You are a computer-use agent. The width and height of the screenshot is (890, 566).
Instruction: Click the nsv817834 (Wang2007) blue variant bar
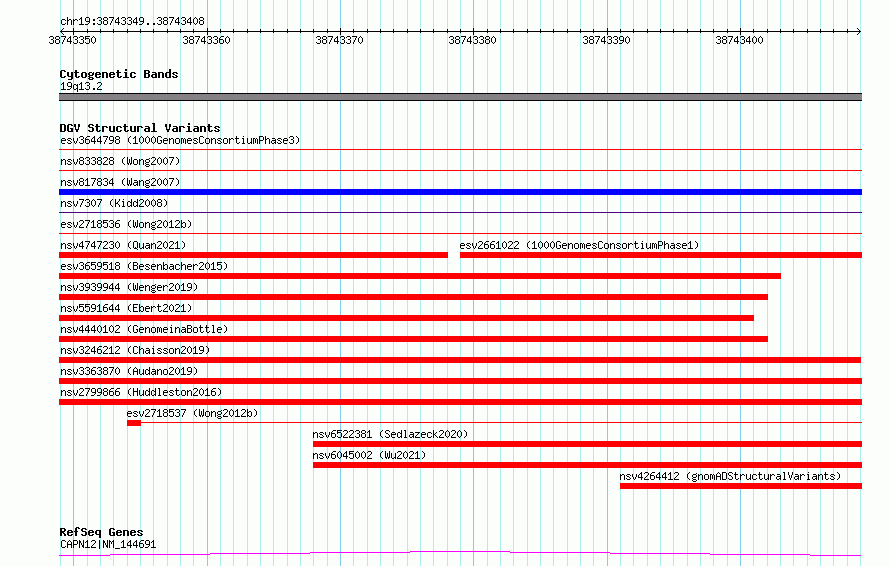(460, 192)
